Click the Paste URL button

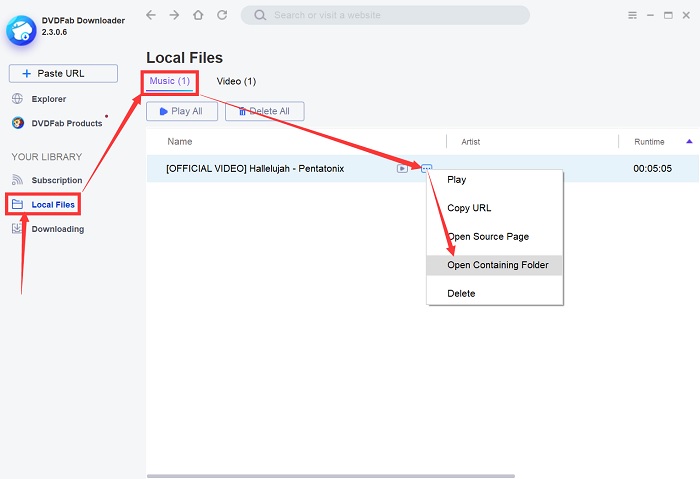pos(63,73)
